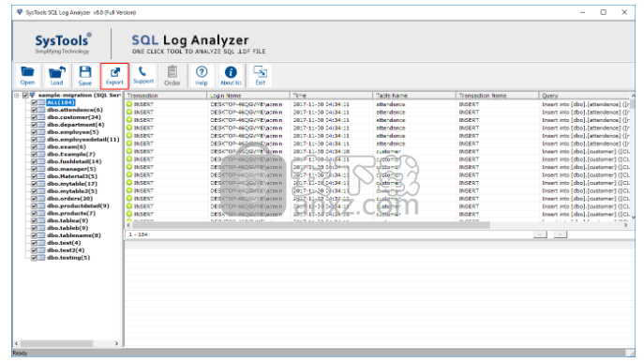Sort by the Time column header

tap(332, 96)
